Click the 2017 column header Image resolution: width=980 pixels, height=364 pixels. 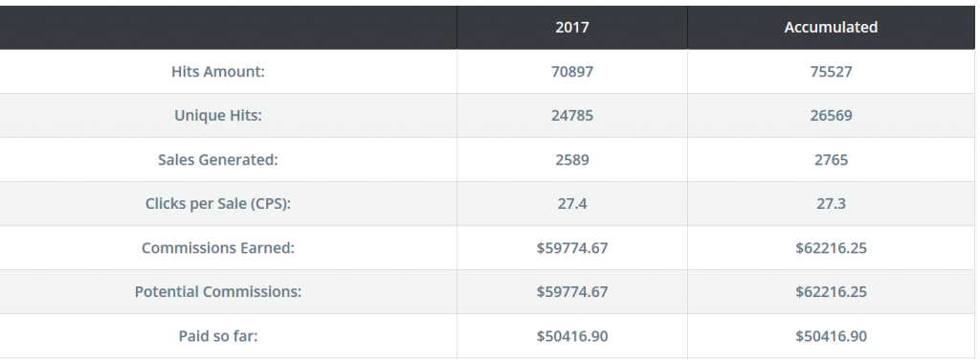pos(572,28)
